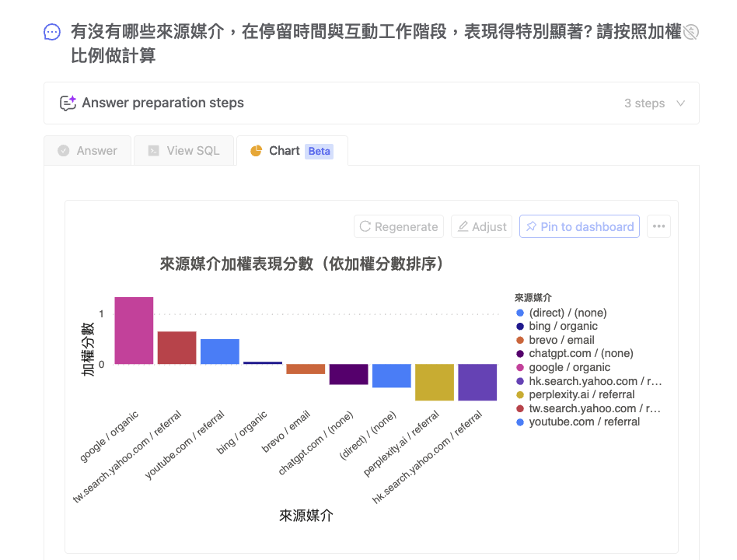737x560 pixels.
Task: Pin the chart to dashboard
Action: pyautogui.click(x=579, y=226)
